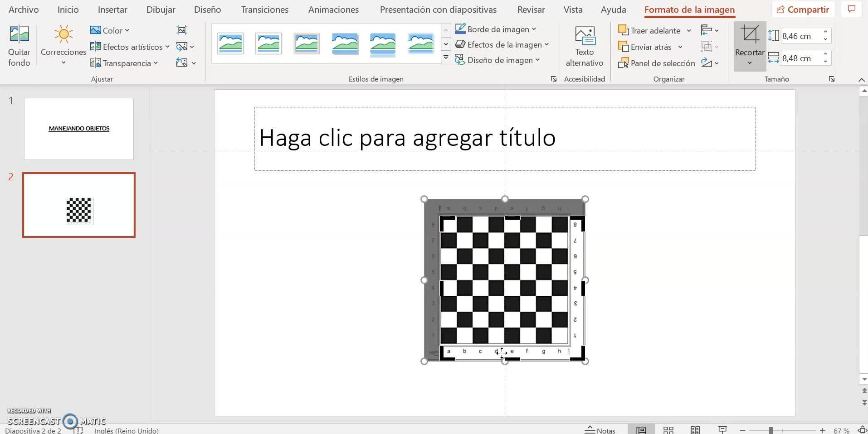Click the group objects icon
The height and width of the screenshot is (434, 868).
click(x=710, y=47)
